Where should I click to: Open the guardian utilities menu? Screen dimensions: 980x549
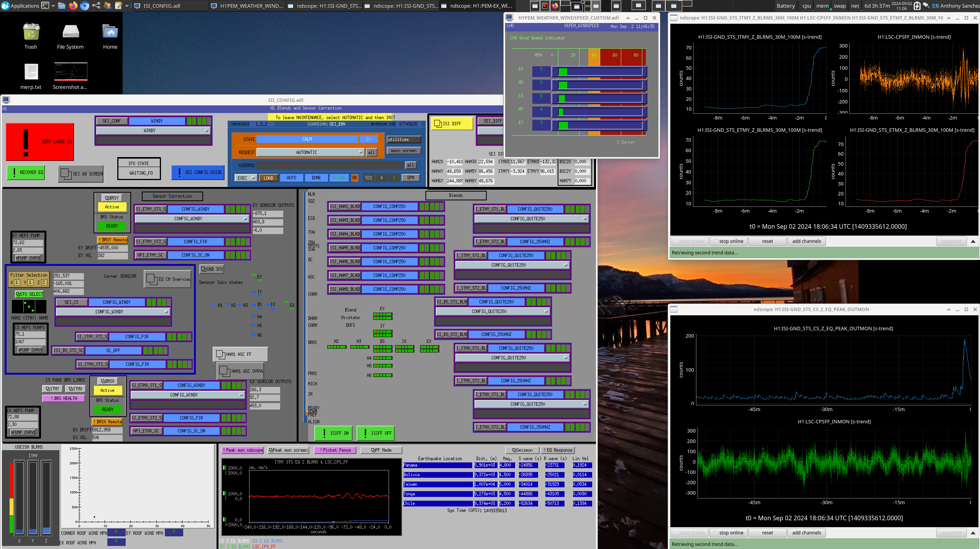click(x=404, y=139)
